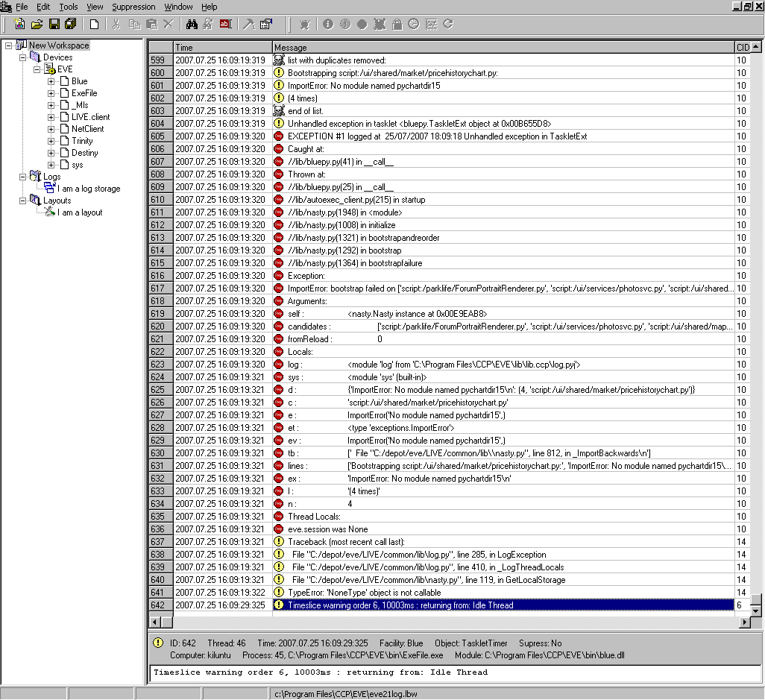
Task: Click the message detail text box
Action: tap(454, 674)
